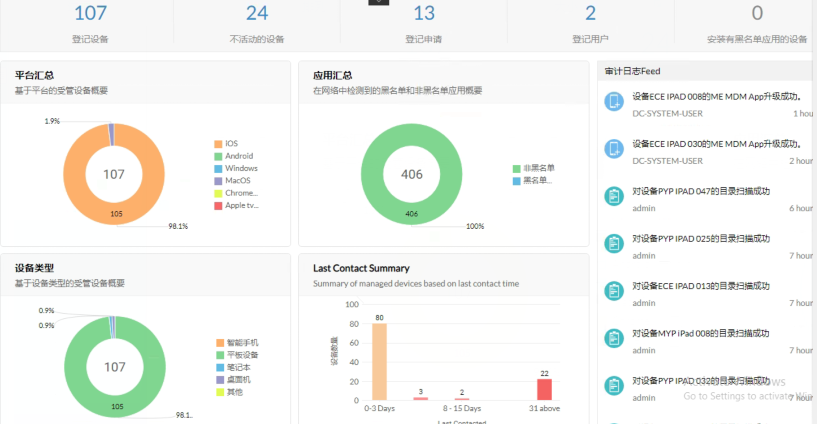
Task: Click scan icon for PYP IPAD 032 entry
Action: pyautogui.click(x=614, y=386)
